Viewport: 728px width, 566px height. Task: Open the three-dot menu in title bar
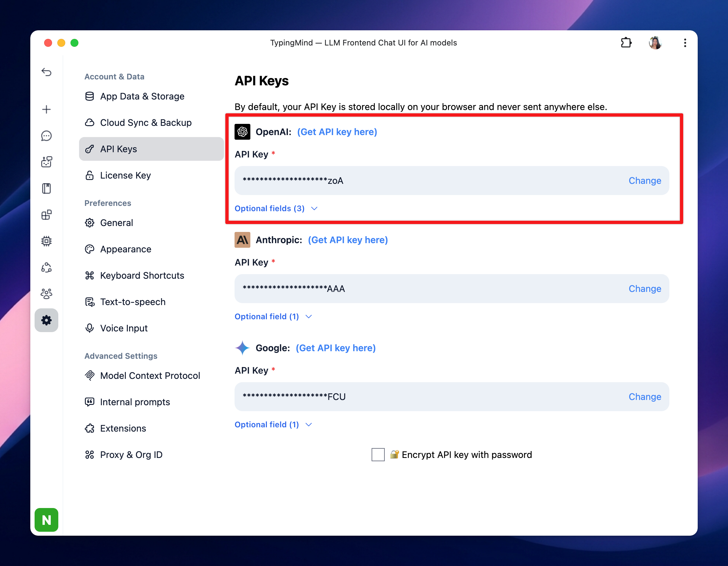pyautogui.click(x=685, y=43)
